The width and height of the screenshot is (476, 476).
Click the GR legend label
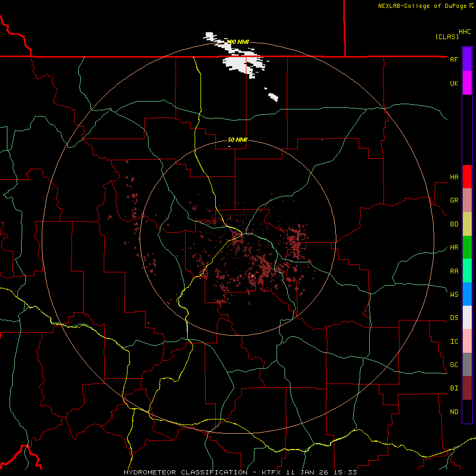pyautogui.click(x=454, y=200)
